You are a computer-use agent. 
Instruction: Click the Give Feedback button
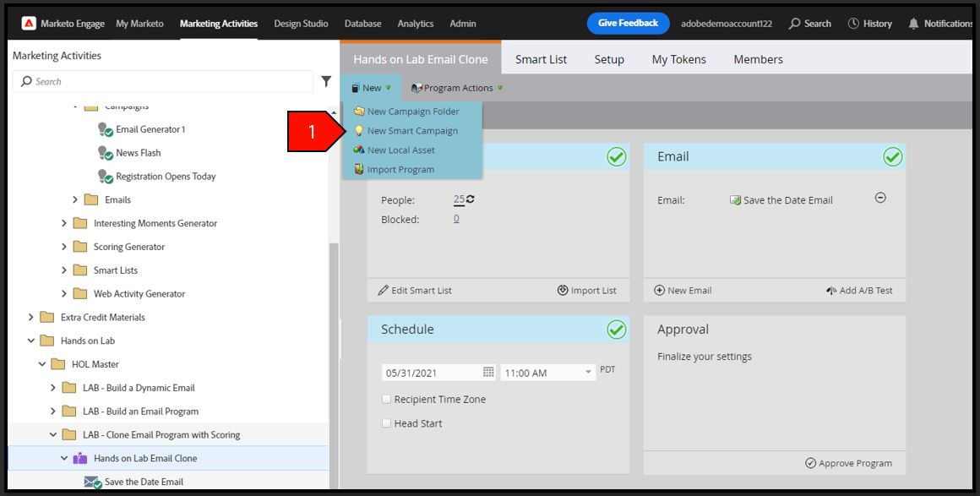pyautogui.click(x=628, y=23)
